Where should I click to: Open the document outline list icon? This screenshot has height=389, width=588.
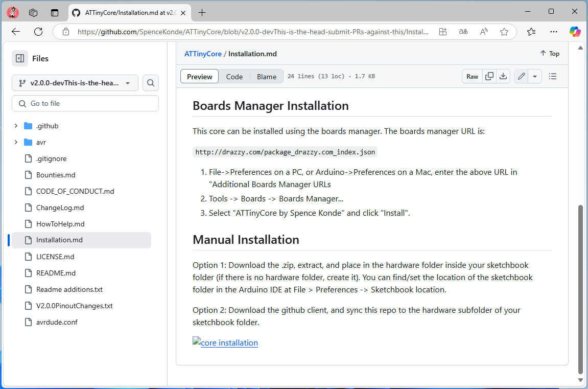coord(552,77)
